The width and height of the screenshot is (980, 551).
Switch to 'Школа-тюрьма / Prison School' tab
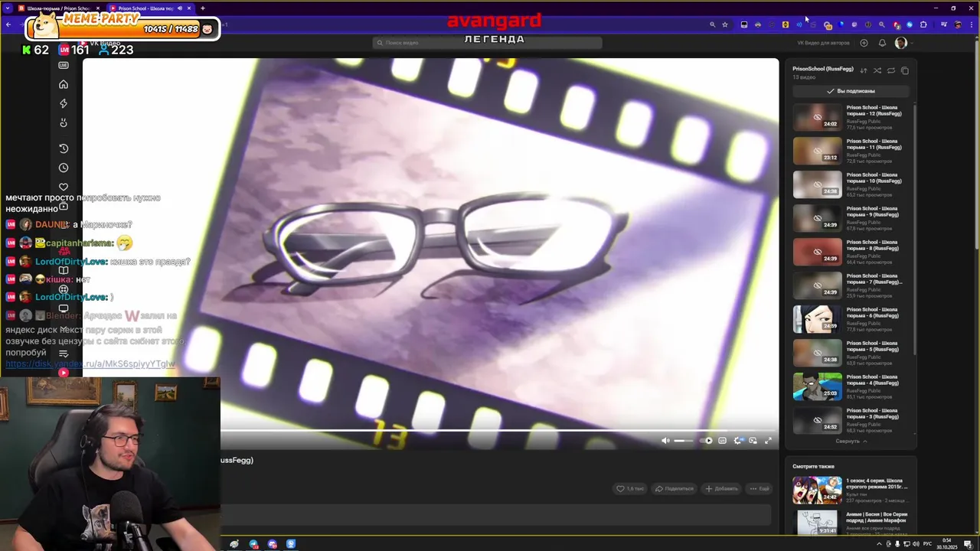[x=58, y=8]
